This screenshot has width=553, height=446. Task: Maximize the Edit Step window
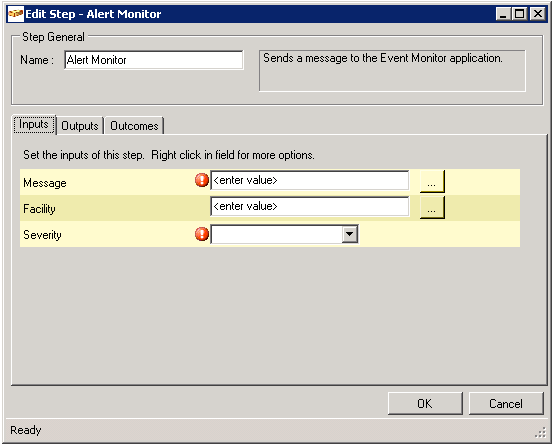coord(519,14)
